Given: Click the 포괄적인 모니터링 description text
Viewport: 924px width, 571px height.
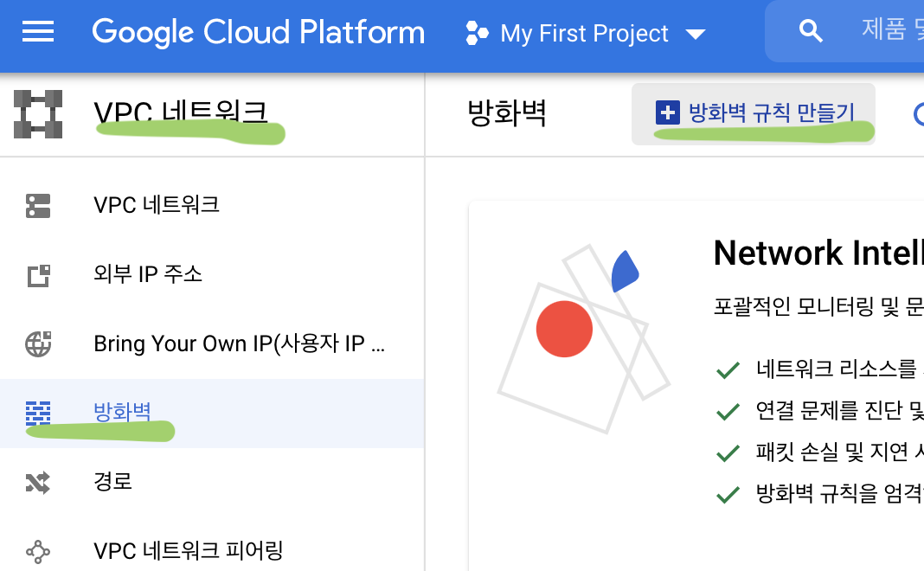Looking at the screenshot, I should (x=818, y=307).
